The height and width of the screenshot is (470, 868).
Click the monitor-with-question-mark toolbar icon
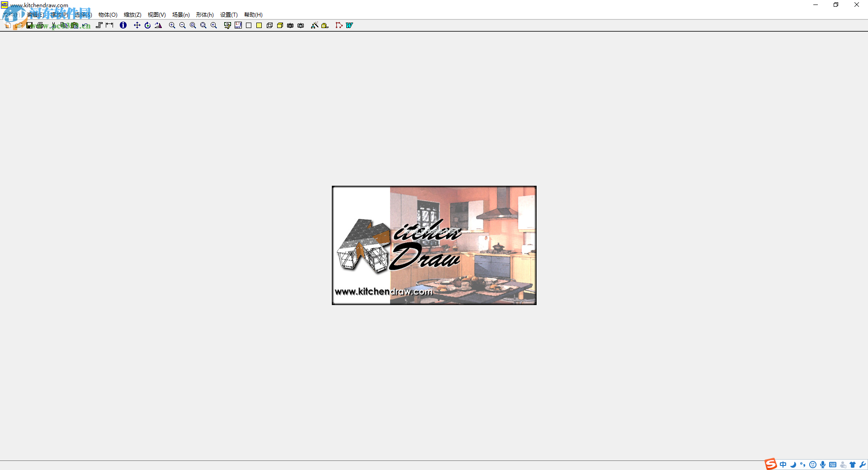[227, 25]
